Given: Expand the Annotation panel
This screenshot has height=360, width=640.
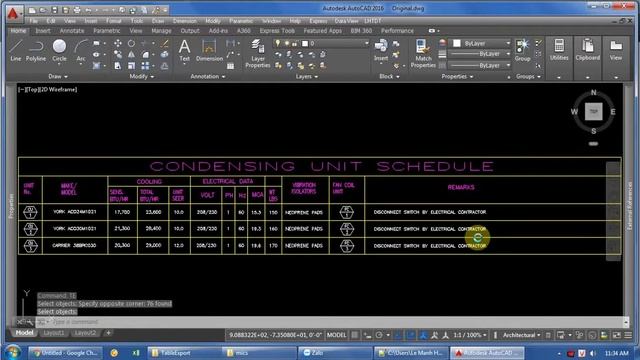Looking at the screenshot, I should 208,76.
